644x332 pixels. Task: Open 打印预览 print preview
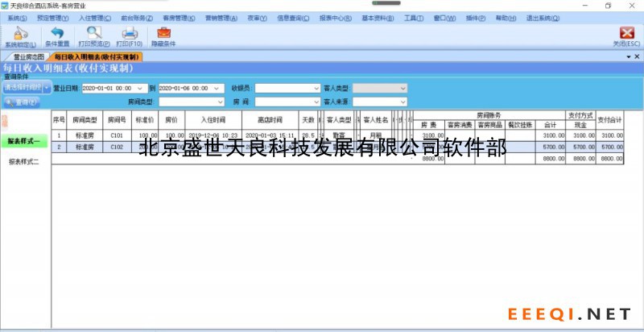[94, 34]
